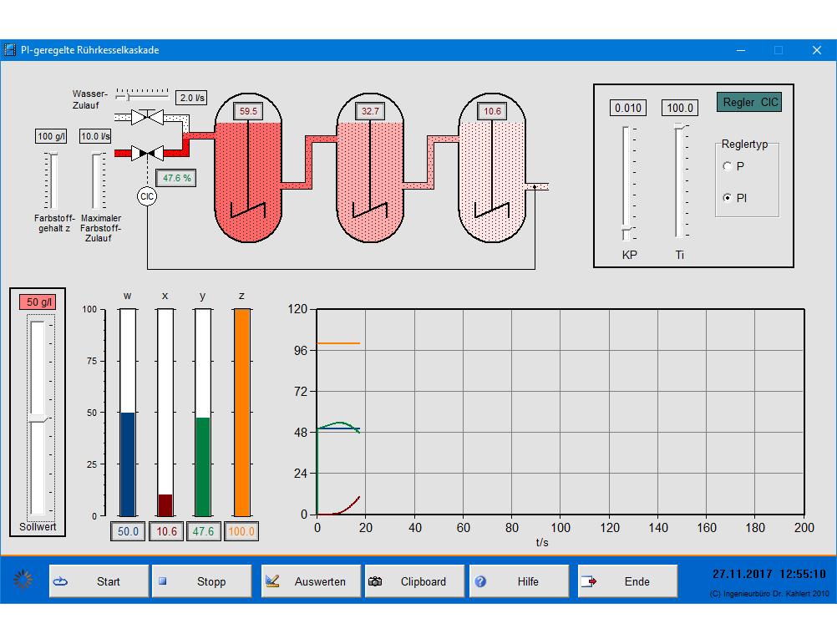Click the Ti time constant slider handle
Image resolution: width=837 pixels, height=644 pixels.
tap(678, 126)
